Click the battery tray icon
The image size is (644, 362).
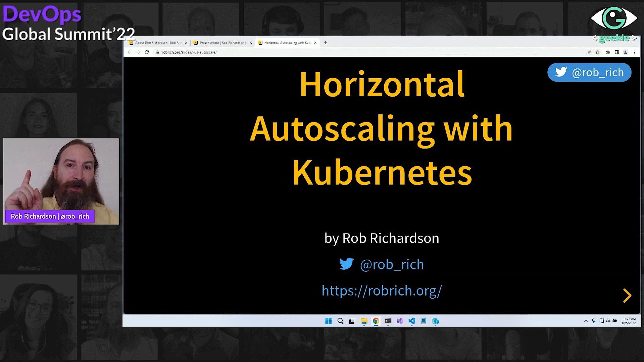(615, 321)
